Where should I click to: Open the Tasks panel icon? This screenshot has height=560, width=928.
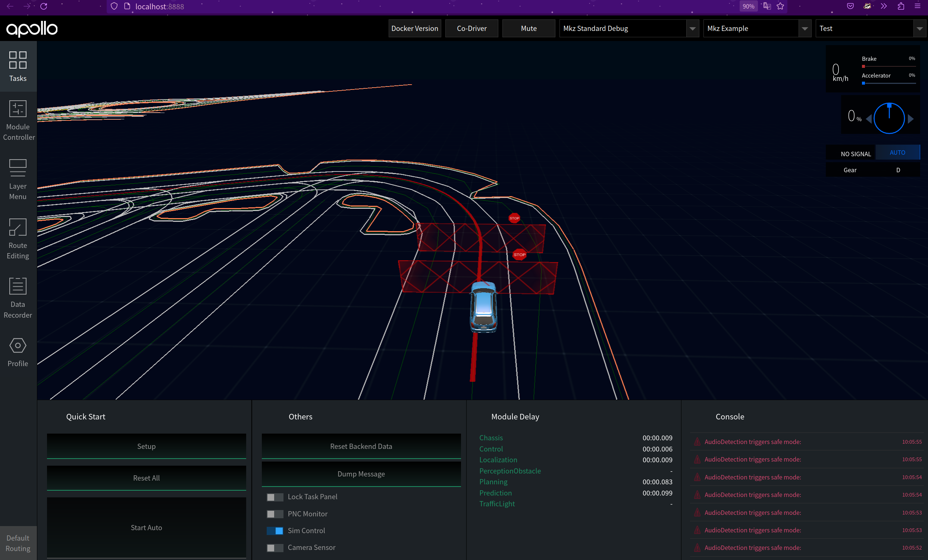pyautogui.click(x=18, y=66)
